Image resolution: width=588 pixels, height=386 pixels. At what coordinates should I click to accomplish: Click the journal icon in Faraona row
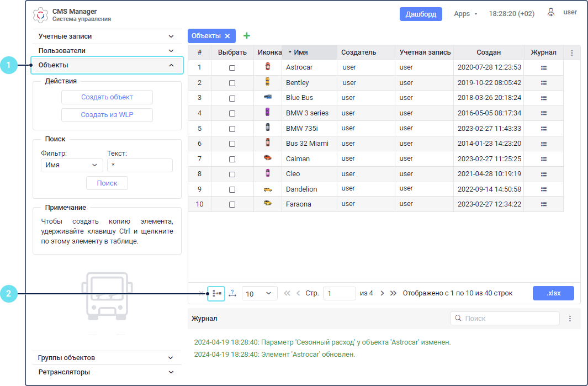pyautogui.click(x=544, y=204)
